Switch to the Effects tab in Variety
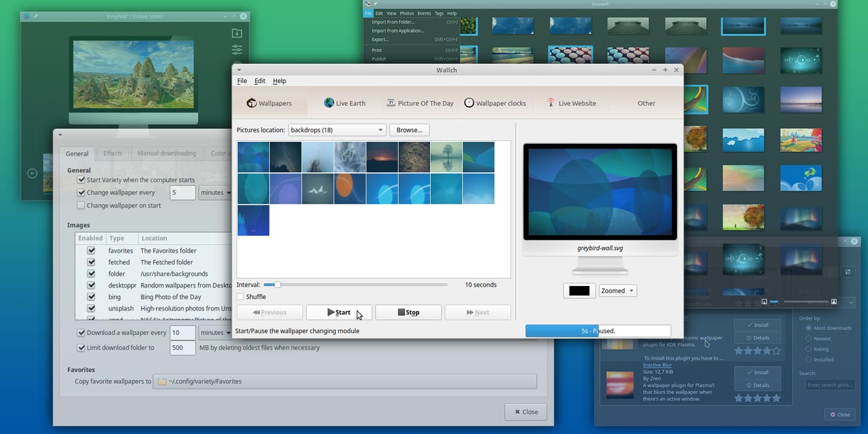The height and width of the screenshot is (434, 868). click(113, 153)
